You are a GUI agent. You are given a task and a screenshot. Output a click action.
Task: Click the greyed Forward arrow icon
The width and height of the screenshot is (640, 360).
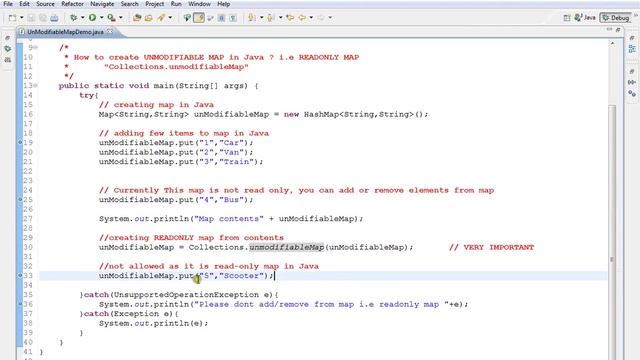[x=321, y=18]
